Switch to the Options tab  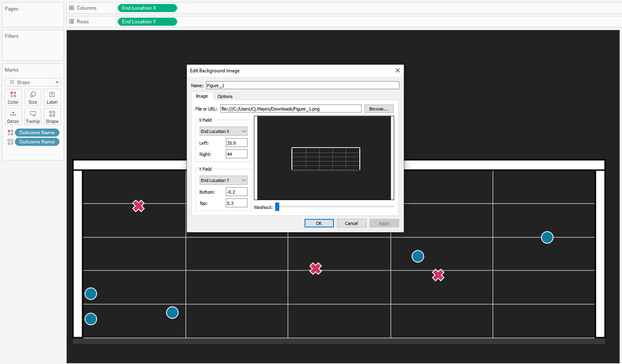(x=225, y=96)
